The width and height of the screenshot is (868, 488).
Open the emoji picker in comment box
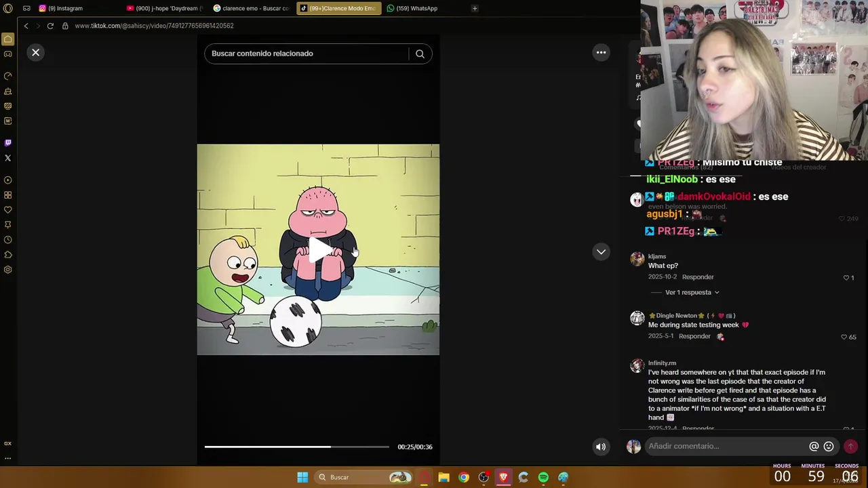[829, 446]
